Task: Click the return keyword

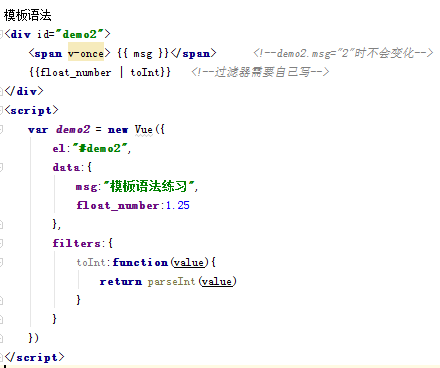Action: [x=121, y=282]
